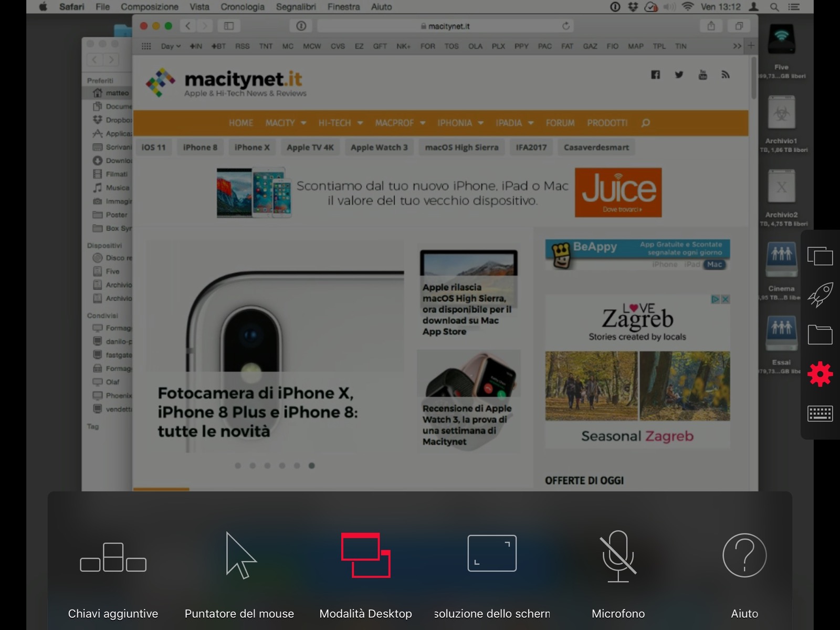
Task: Open the Apple menu
Action: 44,7
